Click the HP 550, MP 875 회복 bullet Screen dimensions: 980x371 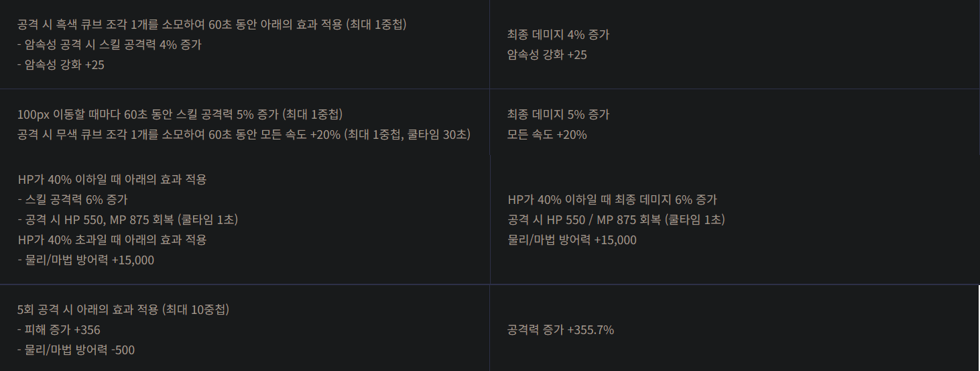tap(127, 220)
